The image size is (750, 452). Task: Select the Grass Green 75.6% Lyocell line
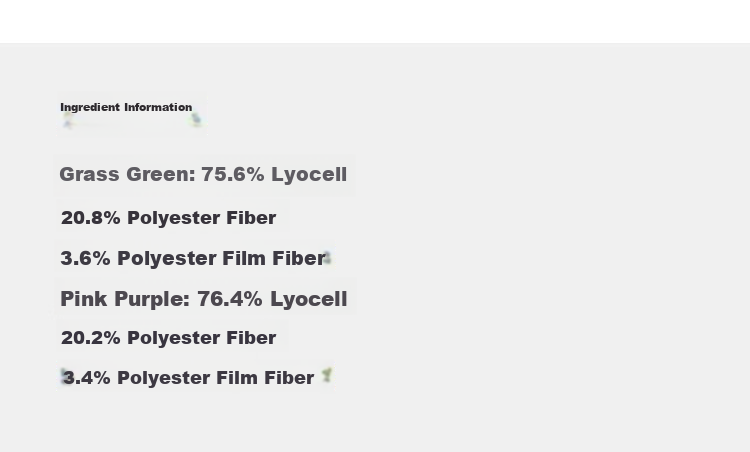[203, 175]
